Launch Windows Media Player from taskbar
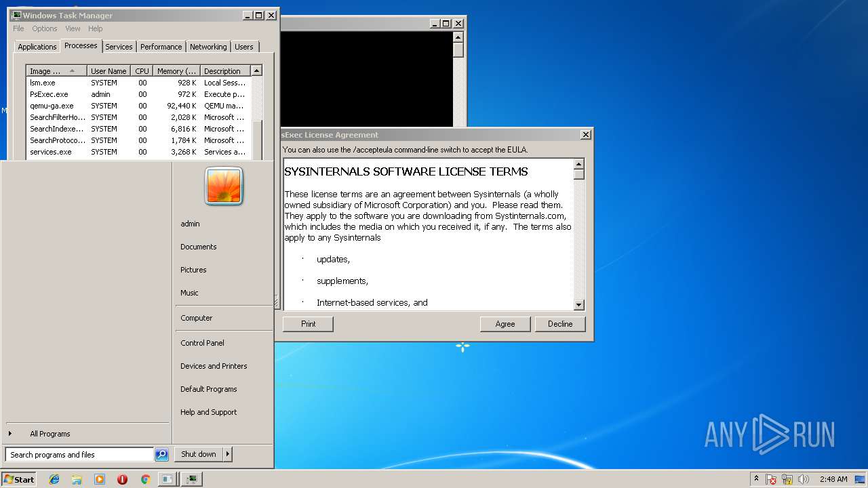The width and height of the screenshot is (868, 488). point(100,479)
